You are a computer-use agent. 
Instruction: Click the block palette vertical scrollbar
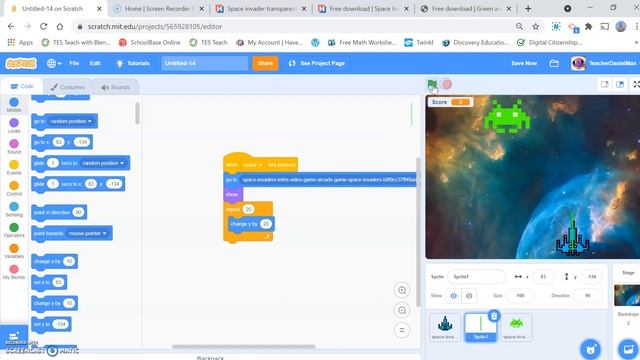point(137,113)
